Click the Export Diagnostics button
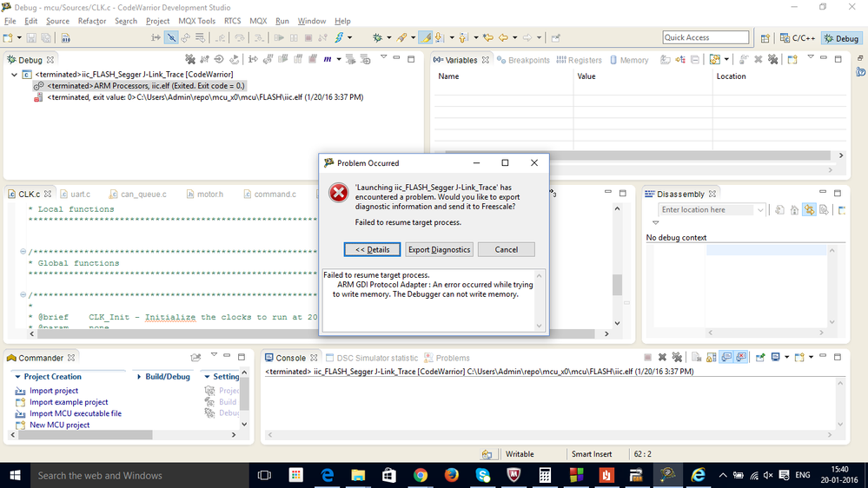This screenshot has width=868, height=488. [x=439, y=249]
